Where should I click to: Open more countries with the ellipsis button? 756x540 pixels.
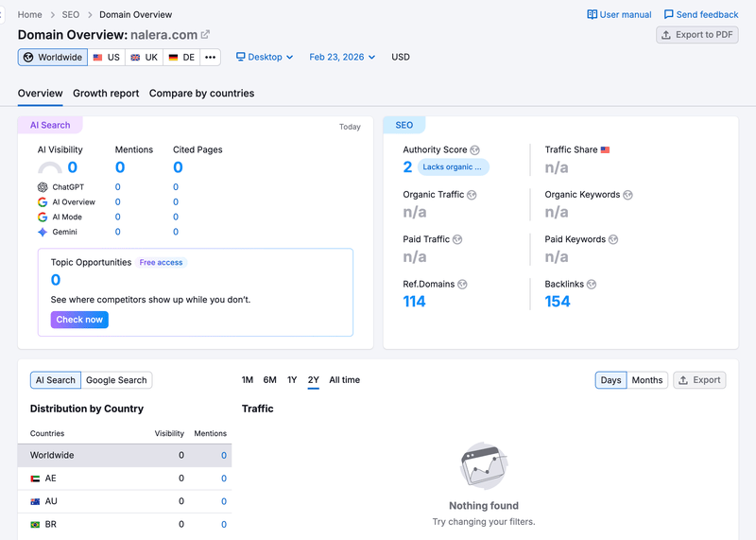tap(210, 57)
